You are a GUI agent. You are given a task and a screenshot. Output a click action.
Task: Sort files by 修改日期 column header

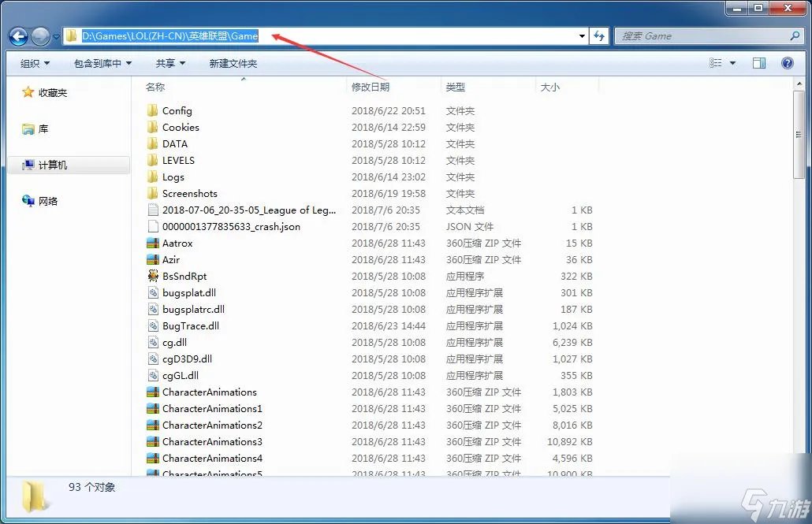(371, 87)
